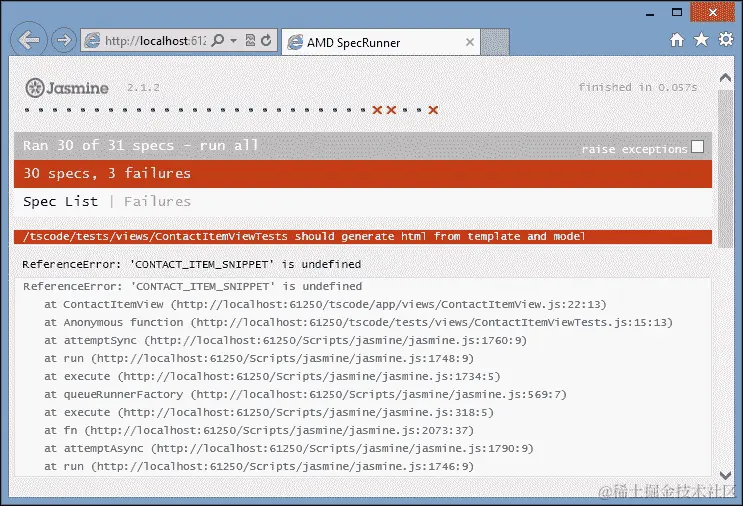Image resolution: width=743 pixels, height=506 pixels.
Task: Click the search magnifier in address bar
Action: (217, 40)
